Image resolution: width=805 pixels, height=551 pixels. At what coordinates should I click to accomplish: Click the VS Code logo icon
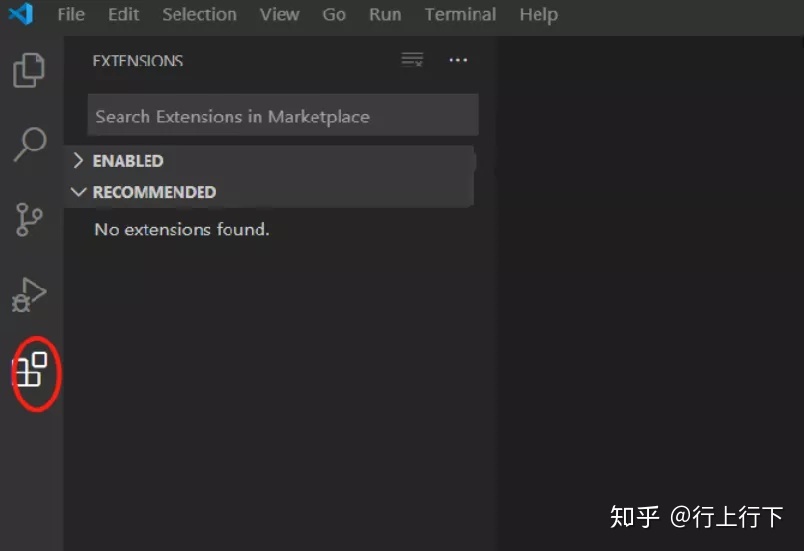click(21, 14)
